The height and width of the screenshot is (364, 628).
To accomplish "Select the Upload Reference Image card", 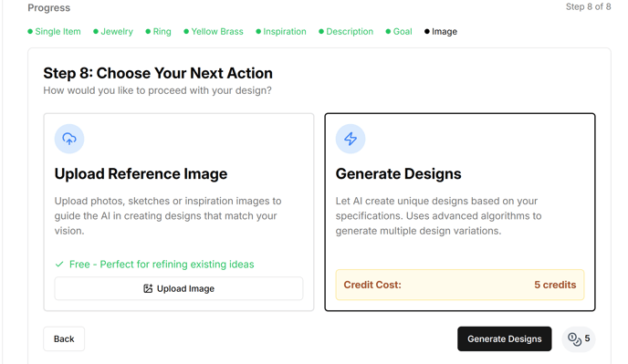I will coord(179,212).
